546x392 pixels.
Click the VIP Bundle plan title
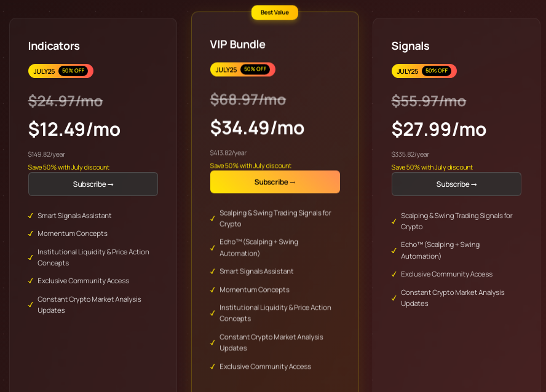[237, 44]
